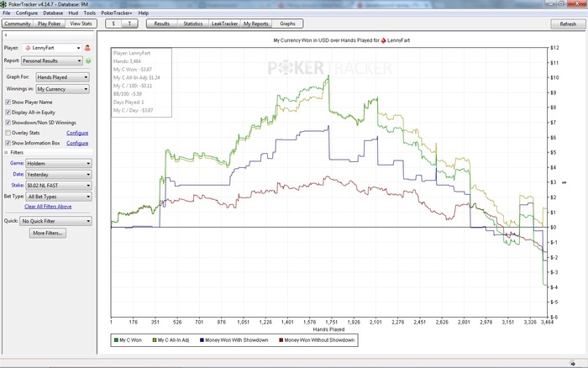The width and height of the screenshot is (588, 368).
Task: Toggle Show Player Name checkbox
Action: 8,102
